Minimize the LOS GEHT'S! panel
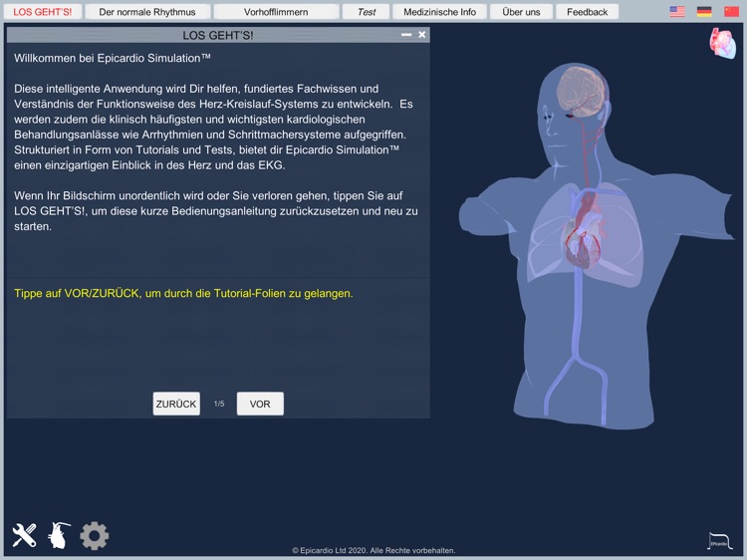Image resolution: width=747 pixels, height=560 pixels. pyautogui.click(x=406, y=35)
